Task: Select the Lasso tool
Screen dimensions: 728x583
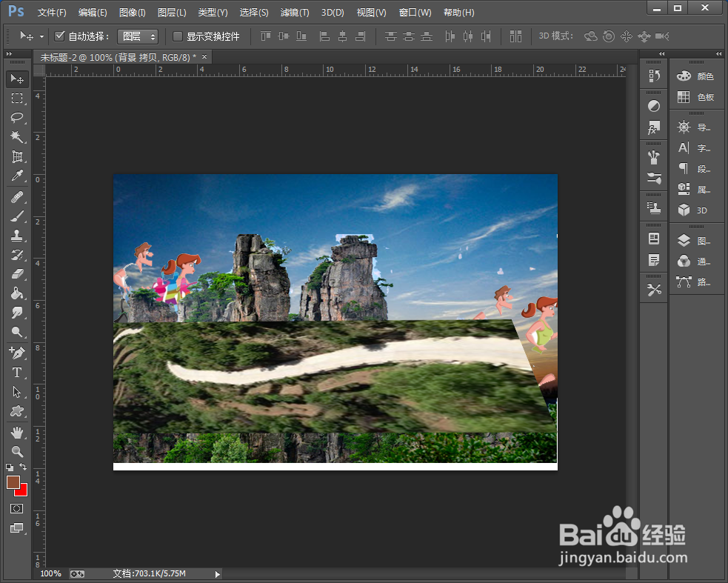Action: tap(17, 117)
